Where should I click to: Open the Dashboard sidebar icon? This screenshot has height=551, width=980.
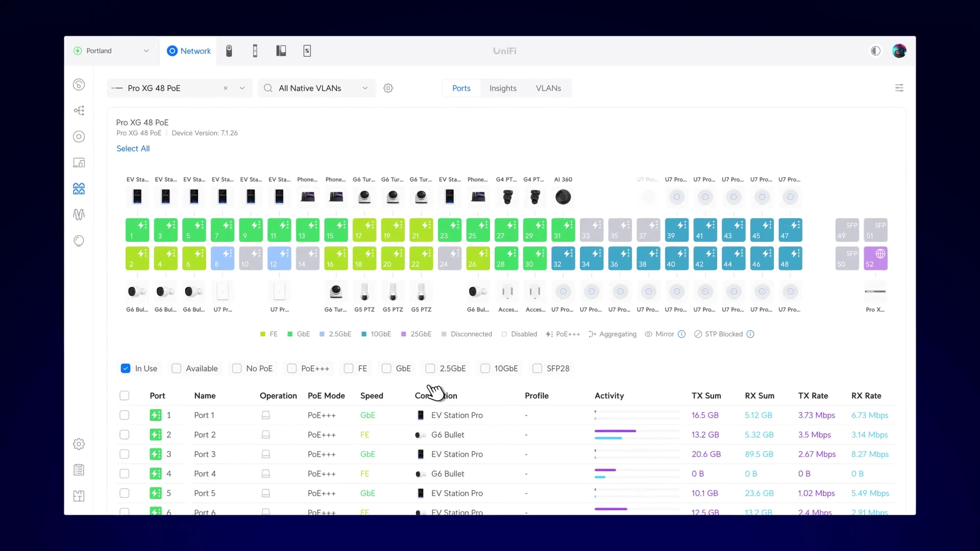click(79, 85)
